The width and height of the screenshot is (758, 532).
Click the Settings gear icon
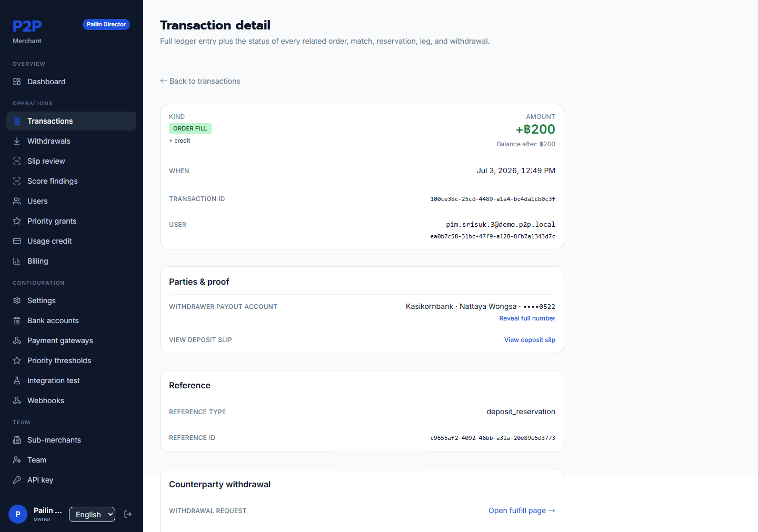tap(17, 300)
